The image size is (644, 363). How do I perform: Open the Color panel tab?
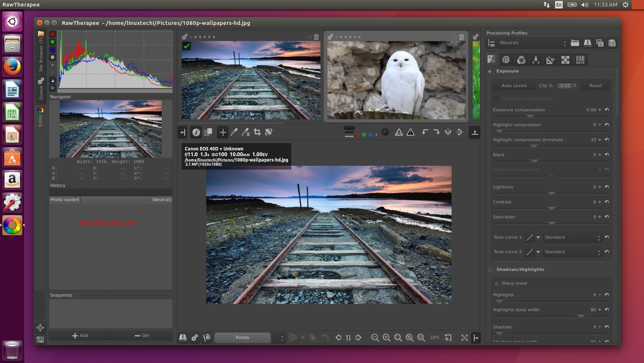coord(521,59)
